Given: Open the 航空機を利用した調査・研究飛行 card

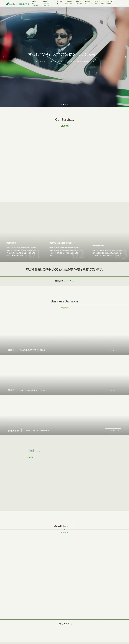Looking at the screenshot, I should (64, 232).
